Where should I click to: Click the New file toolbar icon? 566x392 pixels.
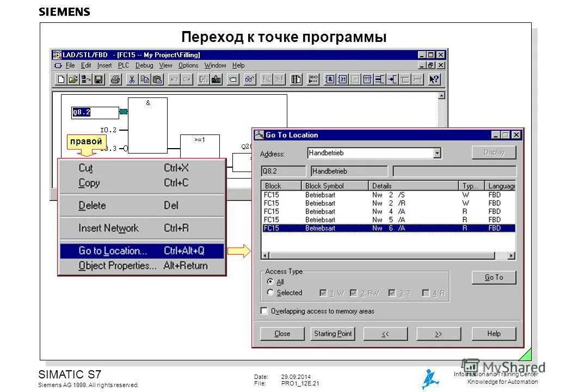[61, 79]
